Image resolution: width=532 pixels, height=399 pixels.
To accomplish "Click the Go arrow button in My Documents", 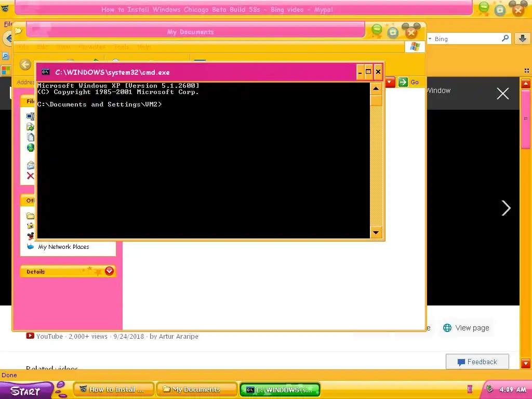I will (403, 82).
